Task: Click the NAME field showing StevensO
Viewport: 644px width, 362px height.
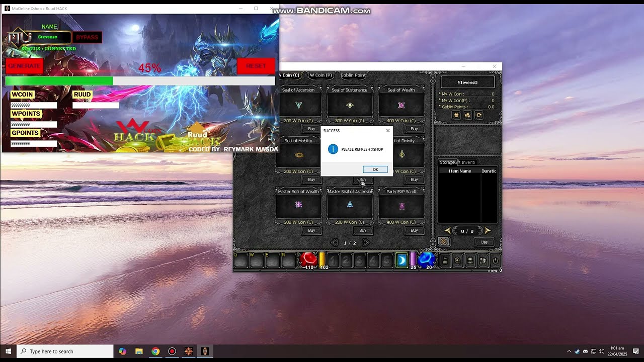Action: pyautogui.click(x=48, y=37)
